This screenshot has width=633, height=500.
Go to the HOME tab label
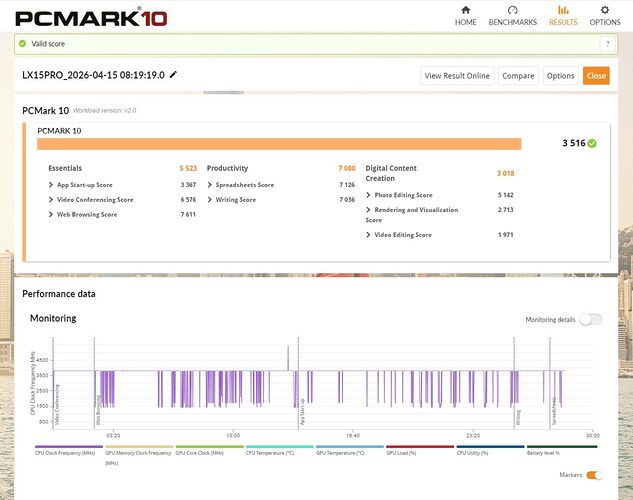coord(465,22)
